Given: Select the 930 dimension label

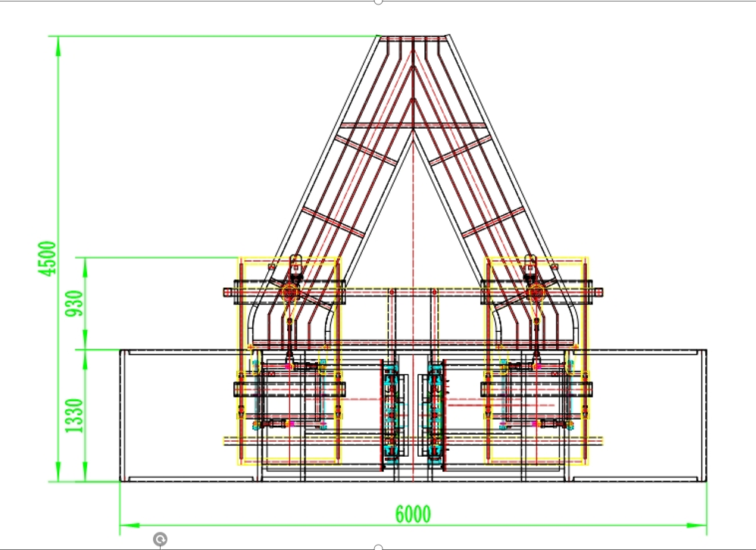Looking at the screenshot, I should pyautogui.click(x=74, y=303).
